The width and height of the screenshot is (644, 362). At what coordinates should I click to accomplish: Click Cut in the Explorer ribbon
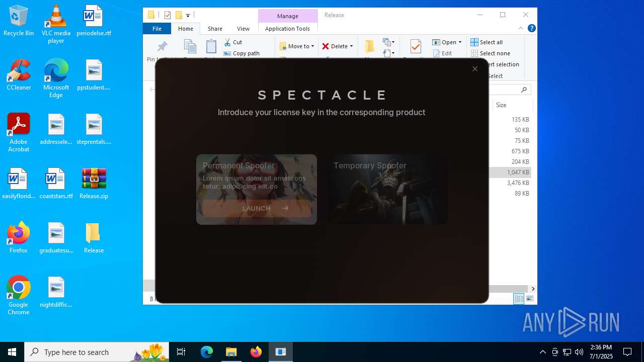pos(233,42)
